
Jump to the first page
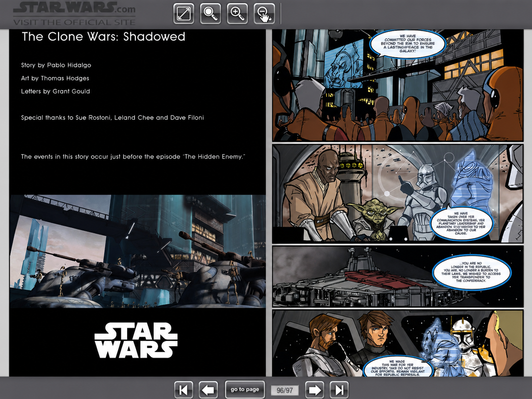184,390
